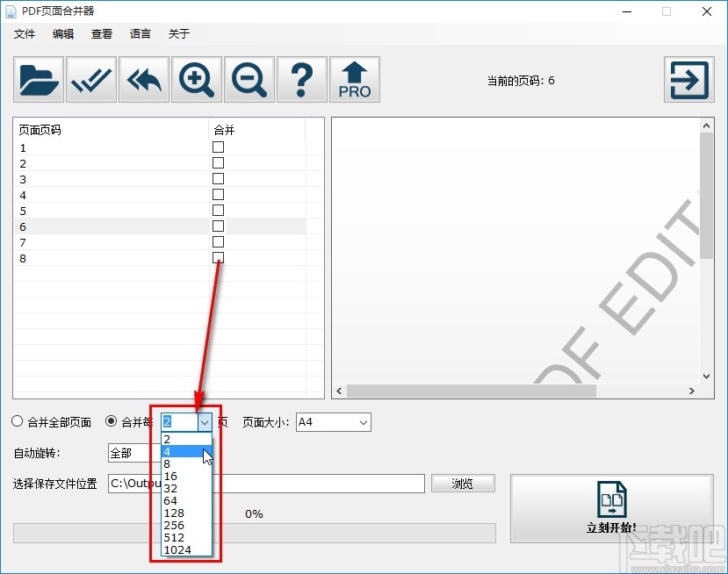Zoom out of the preview
Image resolution: width=728 pixels, height=574 pixels.
(x=249, y=79)
